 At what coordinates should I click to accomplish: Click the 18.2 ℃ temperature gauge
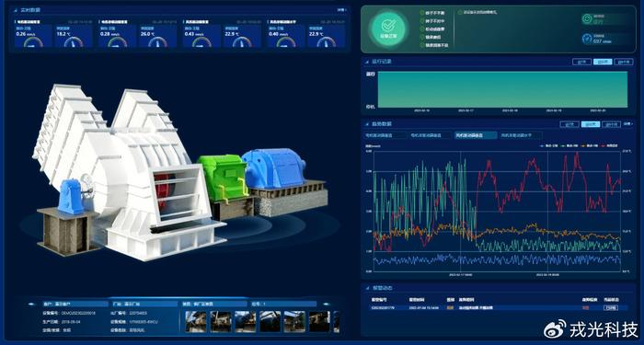(74, 41)
